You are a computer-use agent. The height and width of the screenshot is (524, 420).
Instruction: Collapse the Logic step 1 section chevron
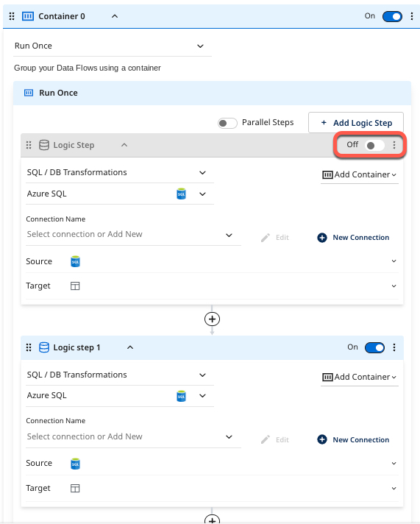130,347
